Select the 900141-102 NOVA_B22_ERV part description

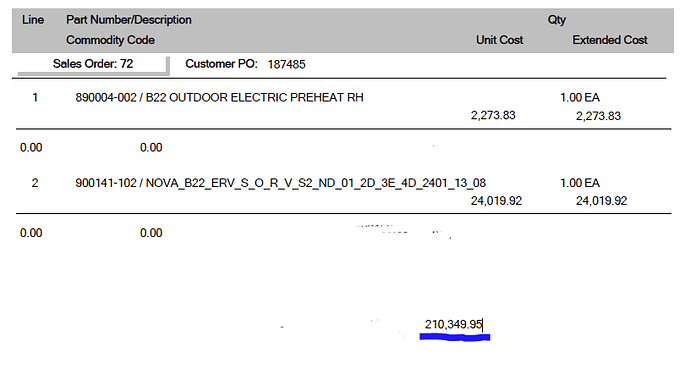pos(281,183)
